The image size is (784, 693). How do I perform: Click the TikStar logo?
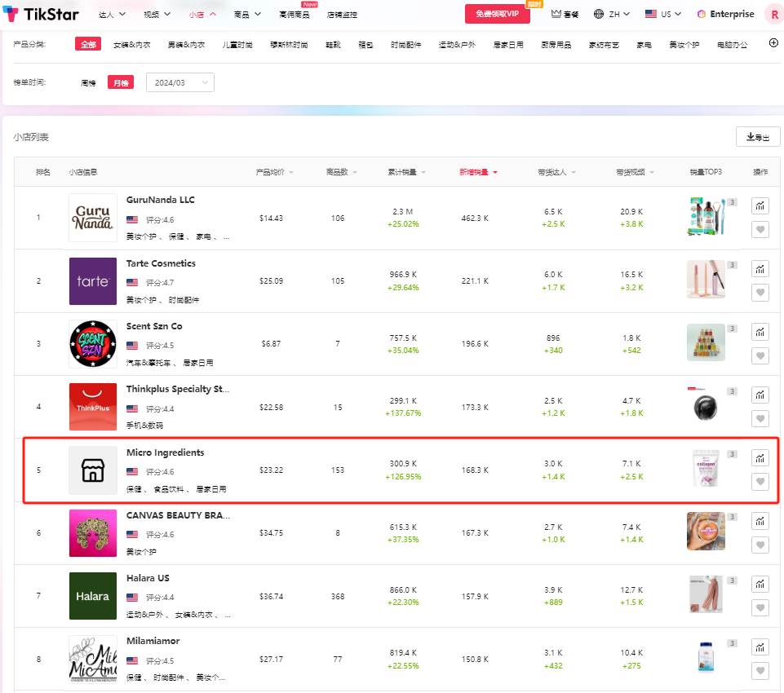pos(41,14)
